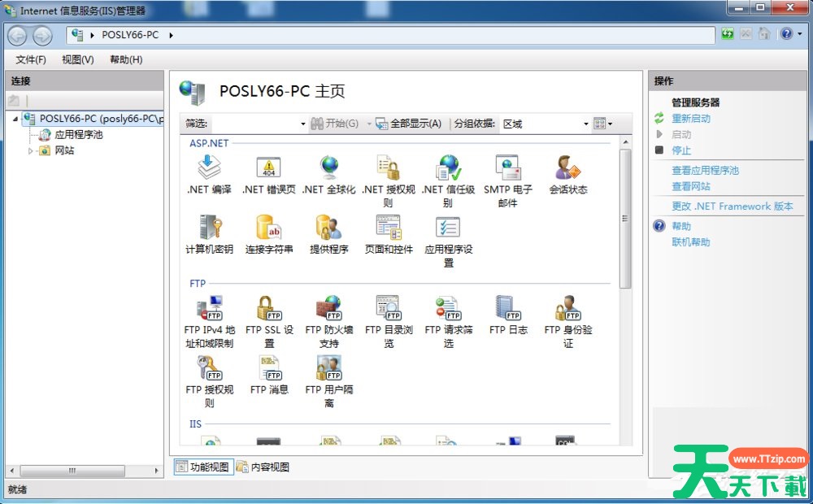Open the 会话状态 feature icon
The height and width of the screenshot is (504, 813).
567,167
